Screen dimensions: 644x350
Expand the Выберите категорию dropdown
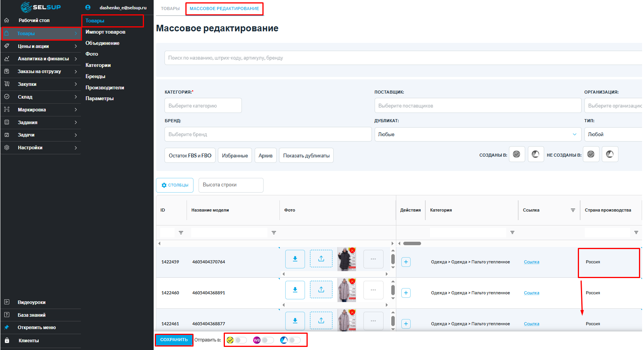coord(203,106)
